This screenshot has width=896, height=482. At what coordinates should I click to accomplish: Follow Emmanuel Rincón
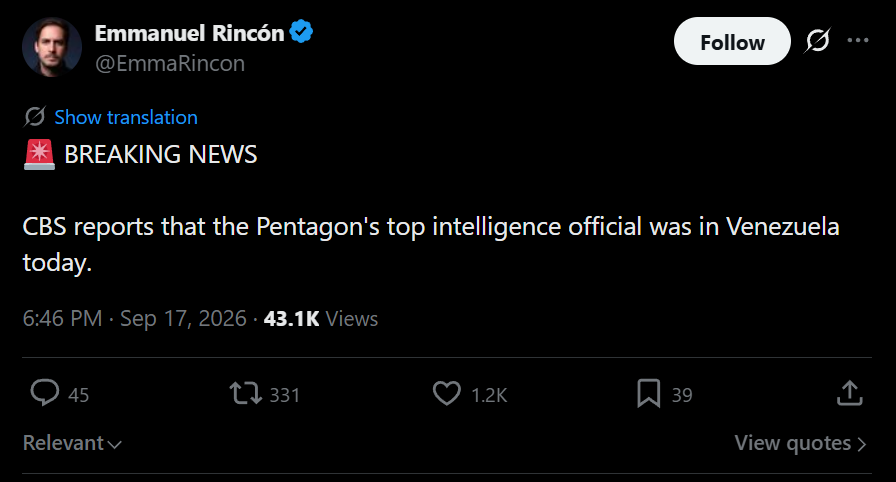pyautogui.click(x=732, y=41)
